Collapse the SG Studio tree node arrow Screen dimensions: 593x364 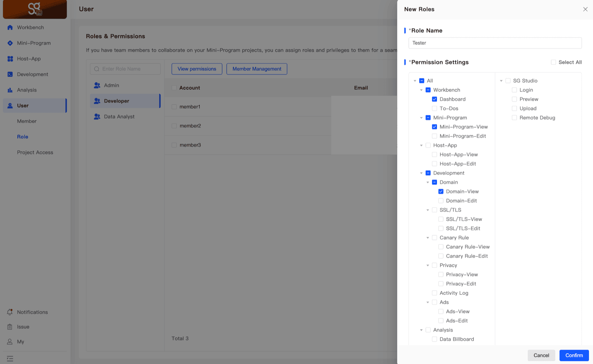point(501,81)
